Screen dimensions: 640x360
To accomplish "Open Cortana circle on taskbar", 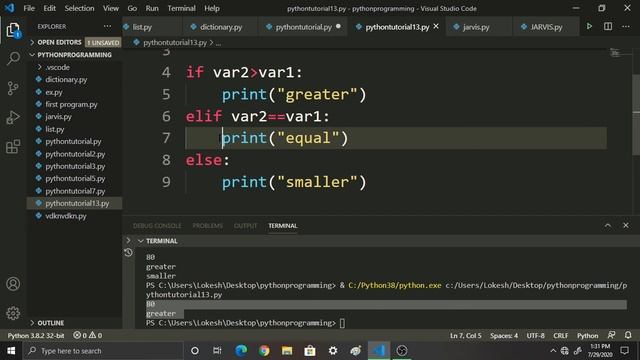I will pyautogui.click(x=195, y=351).
